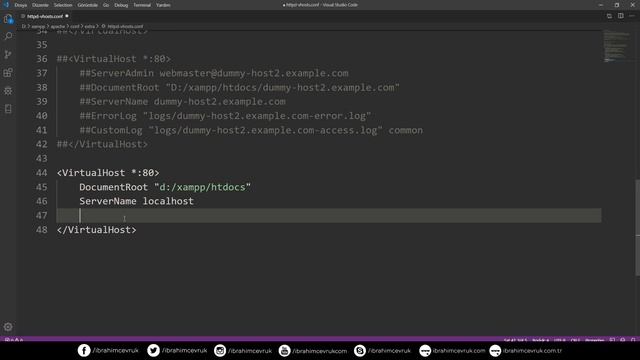
Task: Open the Görüntüle menu
Action: click(87, 5)
